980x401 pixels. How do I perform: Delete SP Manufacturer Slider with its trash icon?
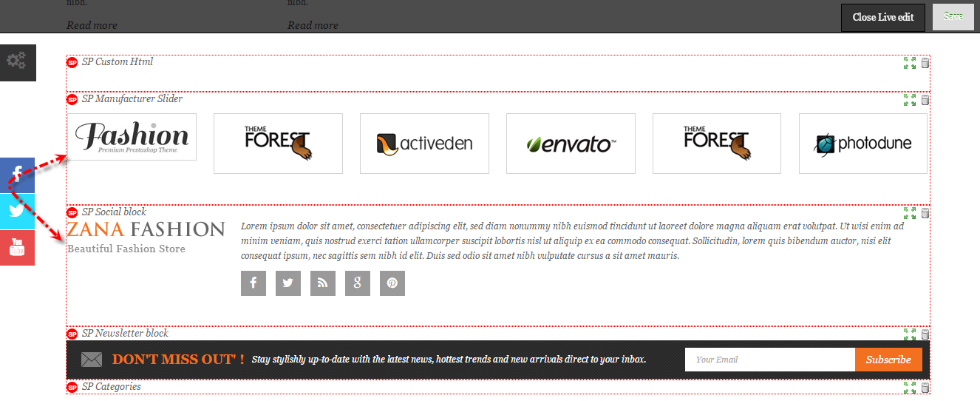tap(925, 100)
